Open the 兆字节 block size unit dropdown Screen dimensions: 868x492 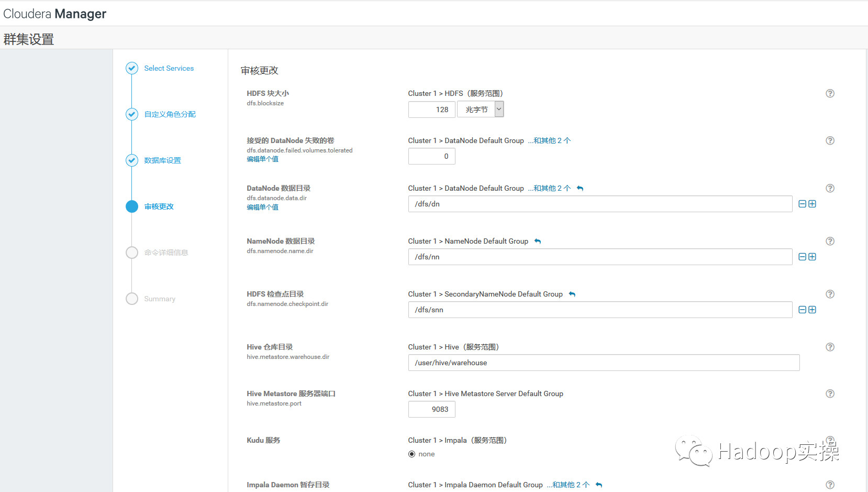(481, 109)
